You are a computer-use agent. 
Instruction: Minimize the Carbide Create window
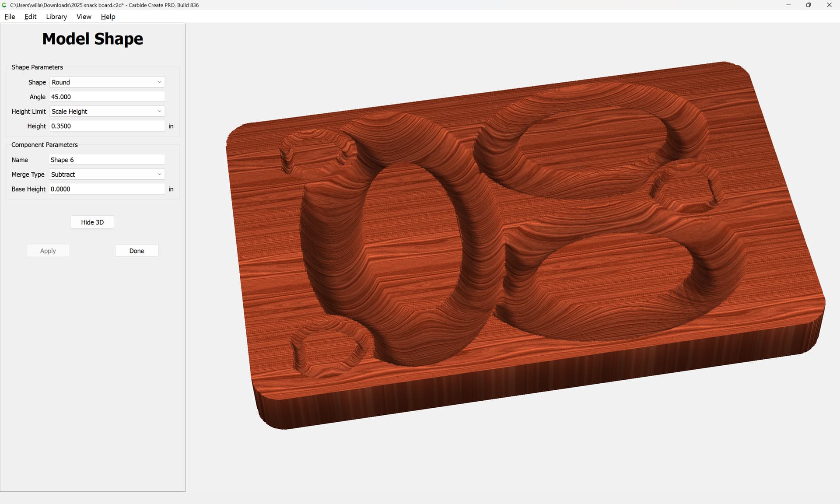[x=788, y=5]
